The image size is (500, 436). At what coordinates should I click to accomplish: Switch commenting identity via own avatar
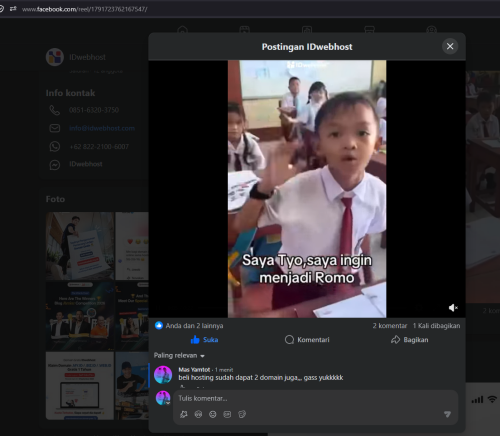(163, 398)
